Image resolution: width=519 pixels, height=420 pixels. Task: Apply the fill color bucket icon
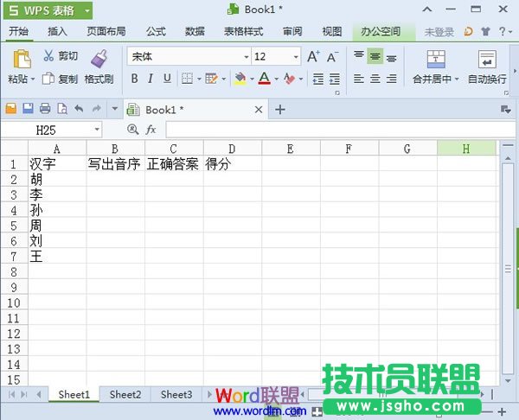[x=240, y=79]
